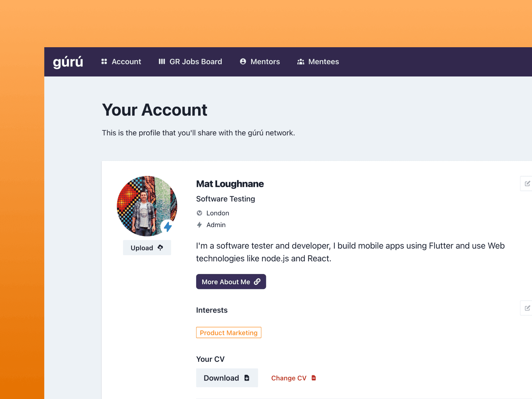Image resolution: width=532 pixels, height=399 pixels.
Task: Click the gúrú logo
Action: (x=68, y=62)
